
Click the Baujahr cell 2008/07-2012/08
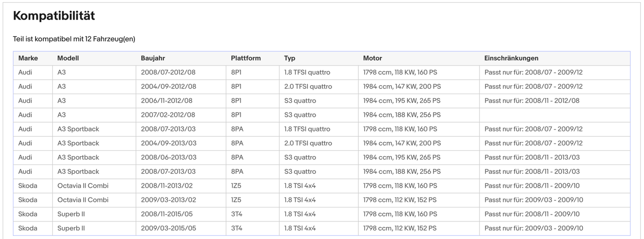point(168,72)
